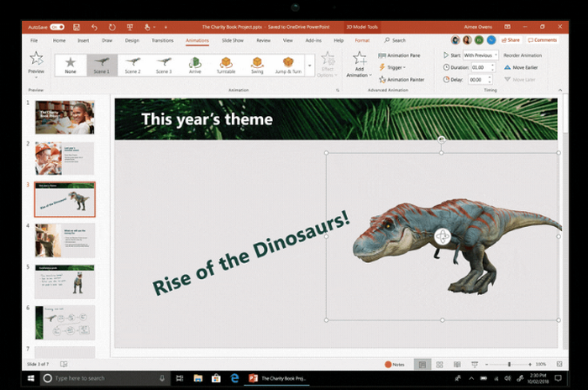Apply the Turntable 3D animation
This screenshot has height=390, width=588.
point(226,66)
